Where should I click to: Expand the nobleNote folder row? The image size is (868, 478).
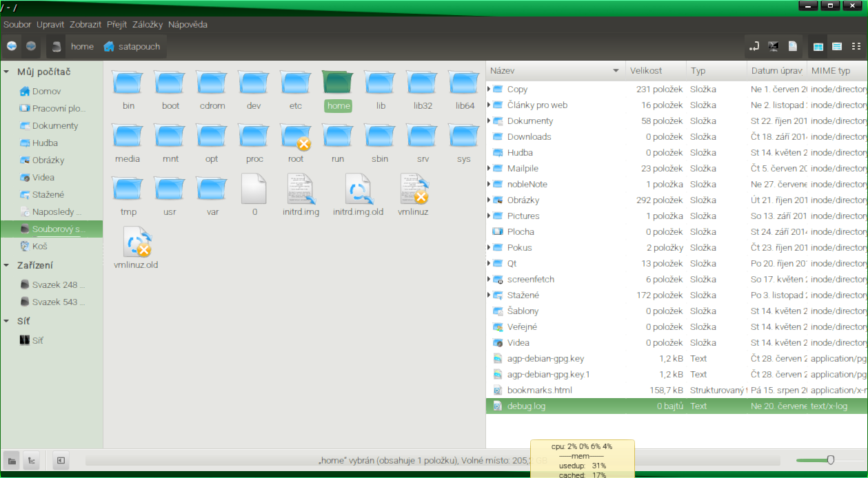point(489,184)
